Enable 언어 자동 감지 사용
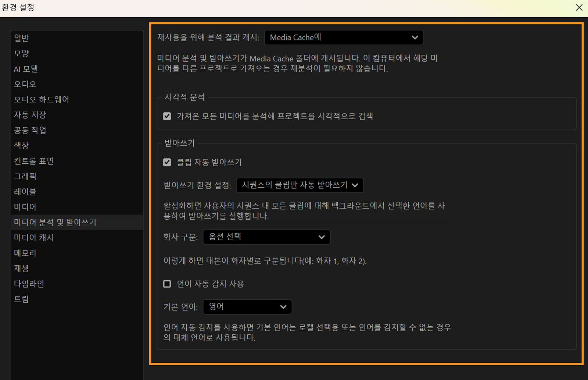Image resolution: width=588 pixels, height=380 pixels. 167,284
